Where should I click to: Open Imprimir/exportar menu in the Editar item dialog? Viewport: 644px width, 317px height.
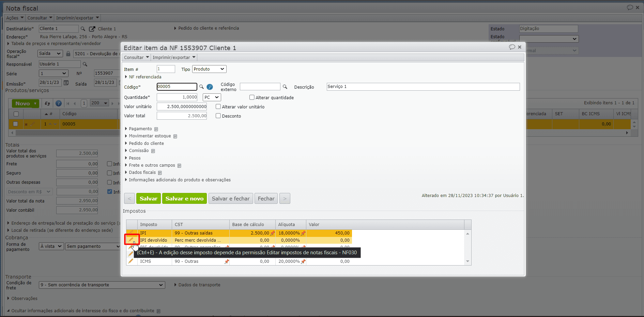(x=174, y=58)
